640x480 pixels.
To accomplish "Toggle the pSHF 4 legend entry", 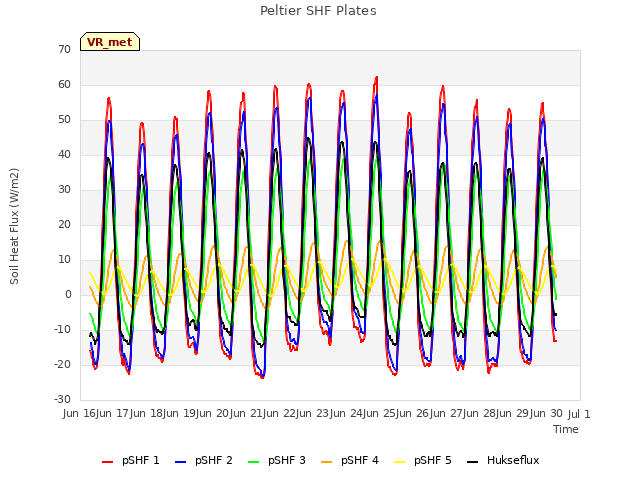I will [x=350, y=460].
